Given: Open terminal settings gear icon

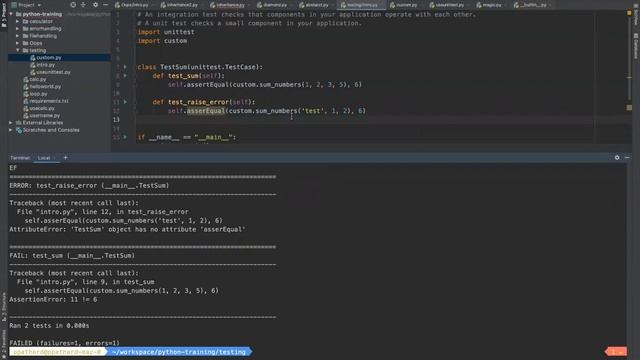Looking at the screenshot, I should (x=617, y=158).
